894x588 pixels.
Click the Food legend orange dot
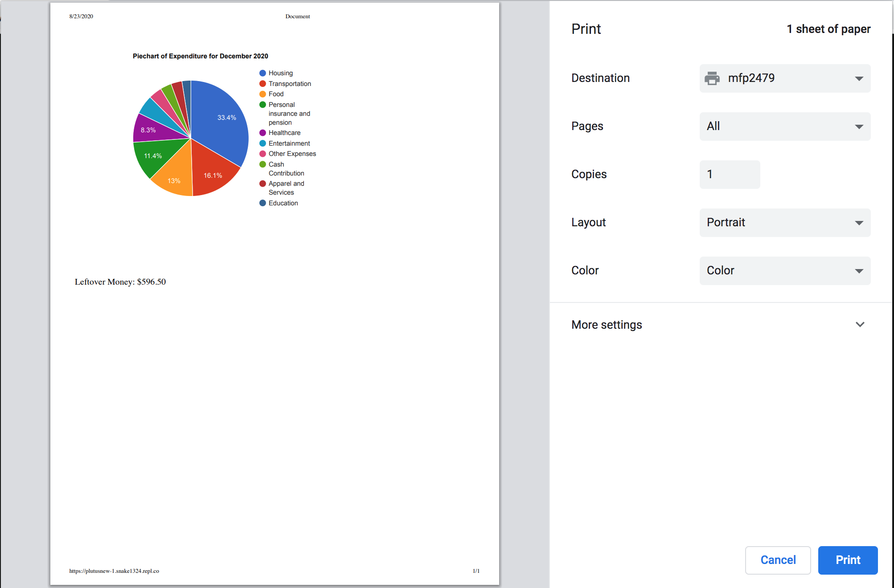pos(262,94)
